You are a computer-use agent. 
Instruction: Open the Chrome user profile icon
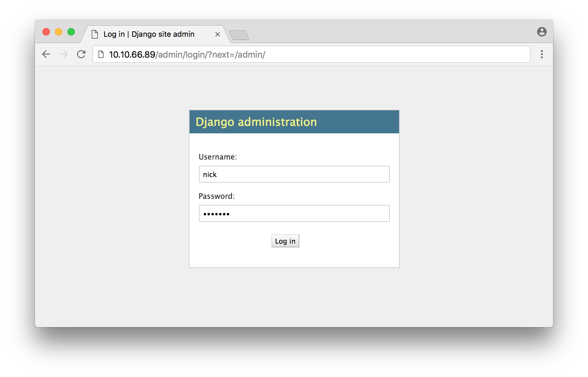pyautogui.click(x=542, y=32)
